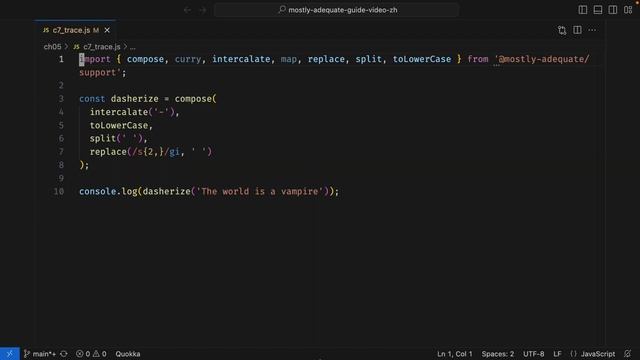This screenshot has height=360, width=640.
Task: Click the Quokka status bar item
Action: (128, 354)
